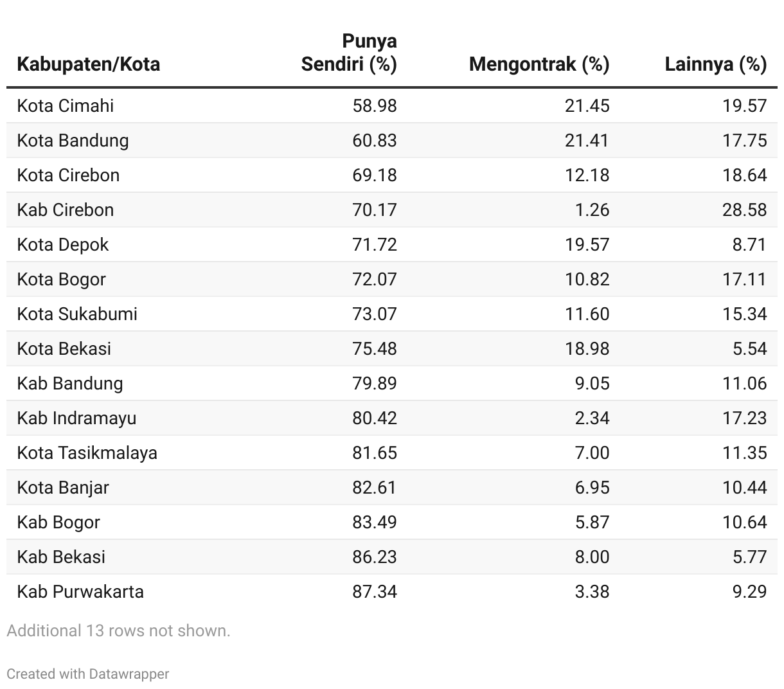The image size is (784, 689).
Task: Click Kab Purwakarta in the last row
Action: 80,591
